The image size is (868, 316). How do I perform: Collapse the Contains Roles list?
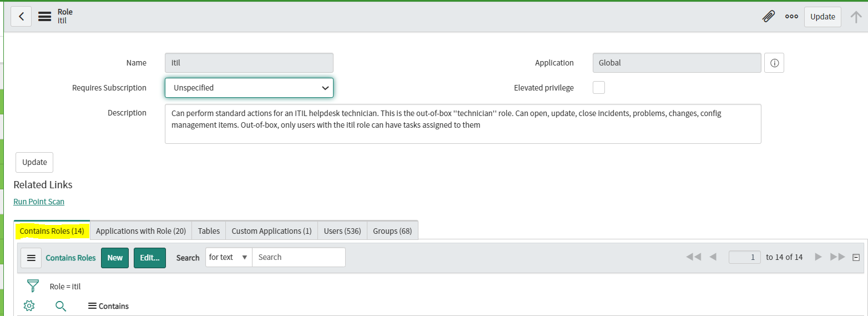(x=856, y=257)
